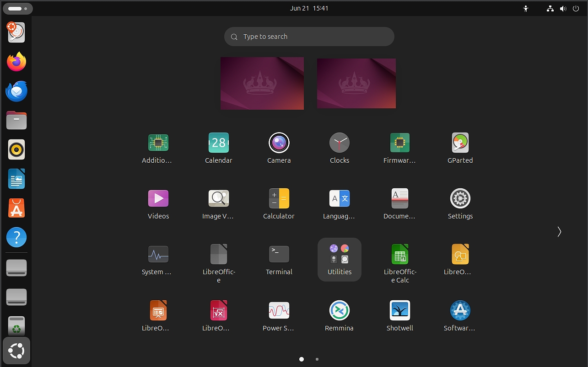Select the left workspace thumbnail
588x367 pixels.
(x=262, y=83)
